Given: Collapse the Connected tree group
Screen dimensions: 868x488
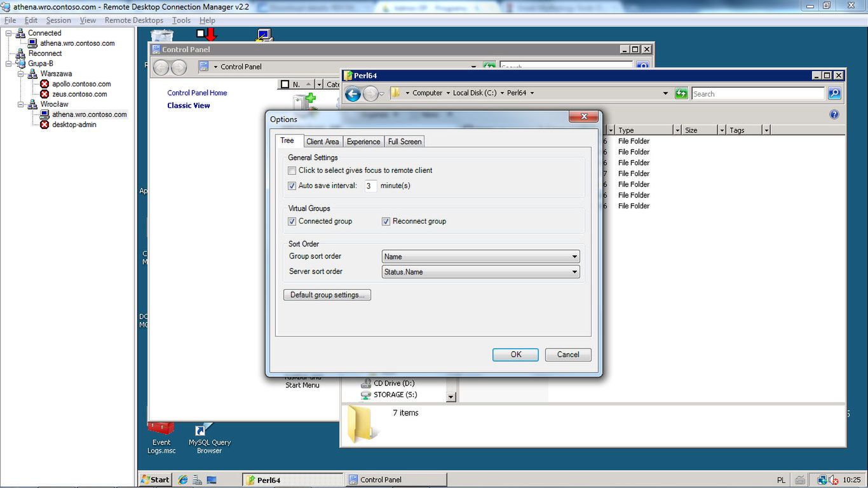Looking at the screenshot, I should 9,33.
